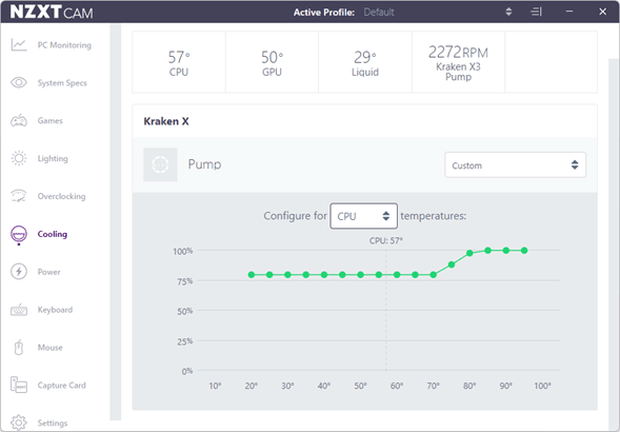This screenshot has width=620, height=432.
Task: Click the 0% axis label
Action: pos(187,371)
